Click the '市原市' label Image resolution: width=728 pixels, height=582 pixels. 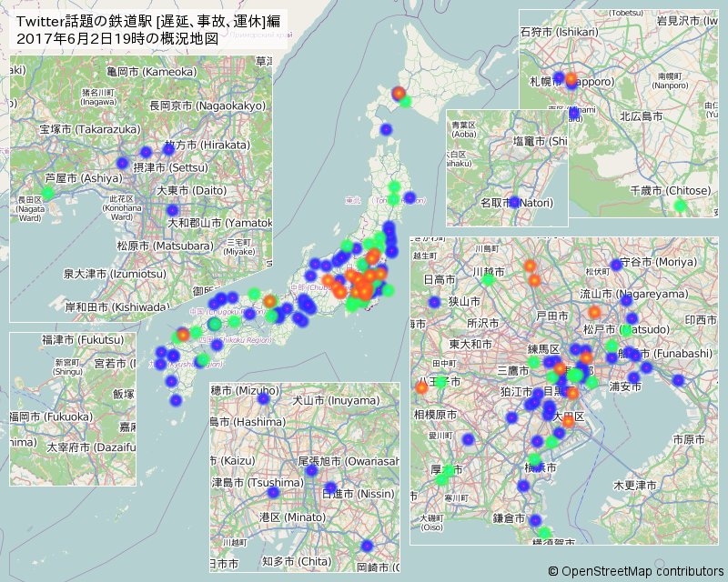(689, 438)
